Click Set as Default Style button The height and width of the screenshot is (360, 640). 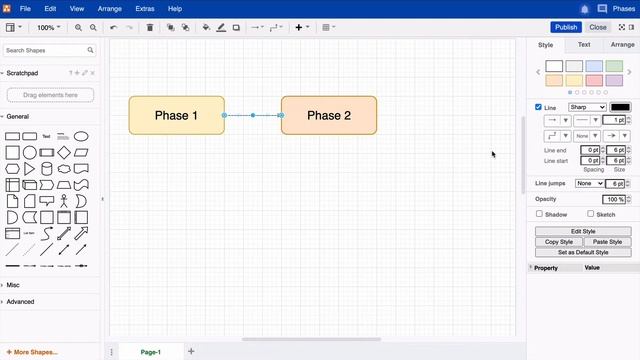pos(583,252)
